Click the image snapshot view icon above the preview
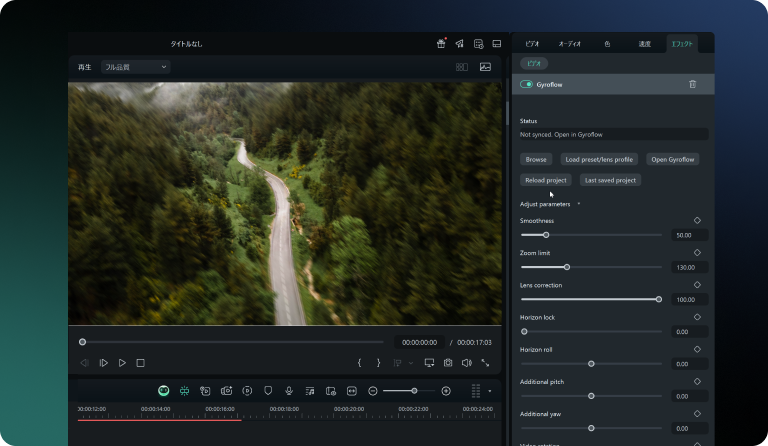 (485, 67)
